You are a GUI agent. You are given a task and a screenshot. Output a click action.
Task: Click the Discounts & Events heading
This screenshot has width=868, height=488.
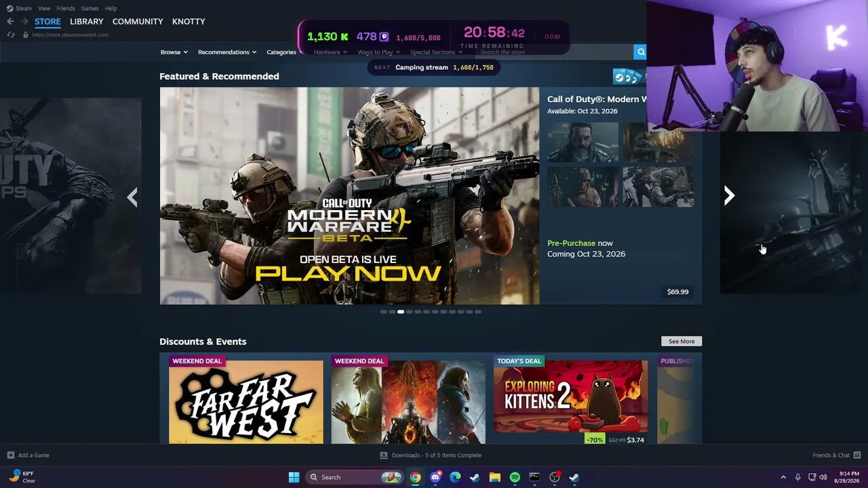pos(203,342)
